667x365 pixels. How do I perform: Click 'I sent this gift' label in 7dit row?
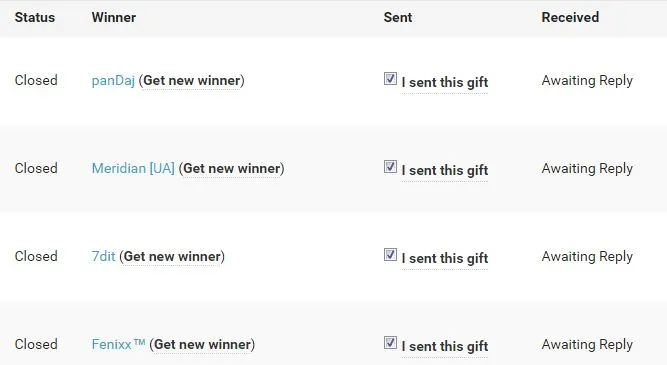pyautogui.click(x=445, y=258)
